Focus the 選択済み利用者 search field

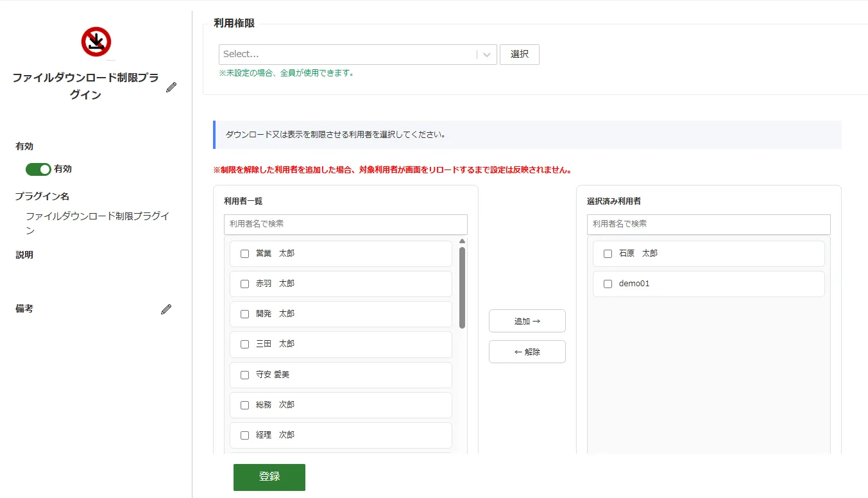(709, 224)
